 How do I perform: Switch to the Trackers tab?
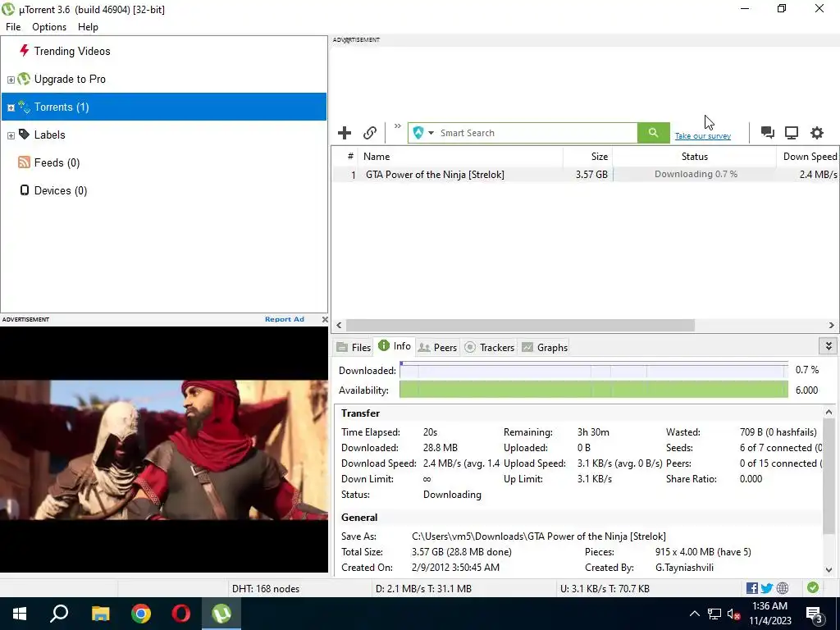click(490, 347)
